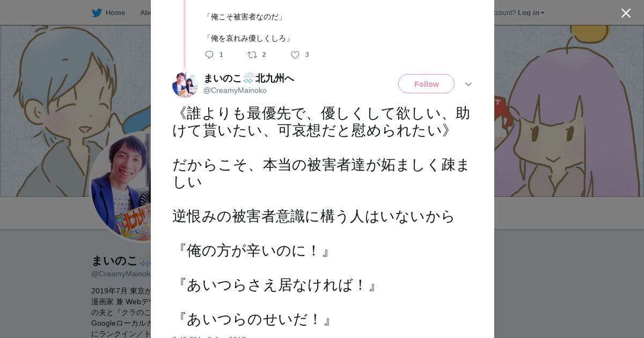Open the Log in dropdown
Image resolution: width=644 pixels, height=338 pixels.
pyautogui.click(x=531, y=13)
